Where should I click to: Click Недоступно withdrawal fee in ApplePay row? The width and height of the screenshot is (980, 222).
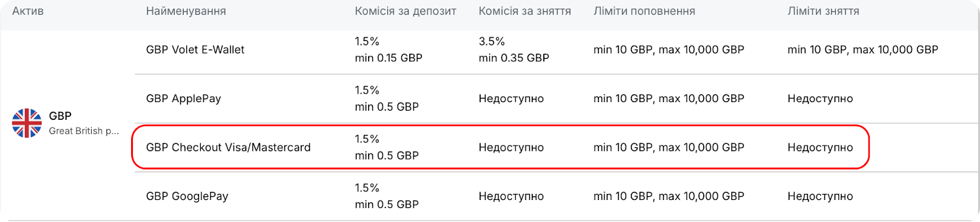click(x=511, y=98)
